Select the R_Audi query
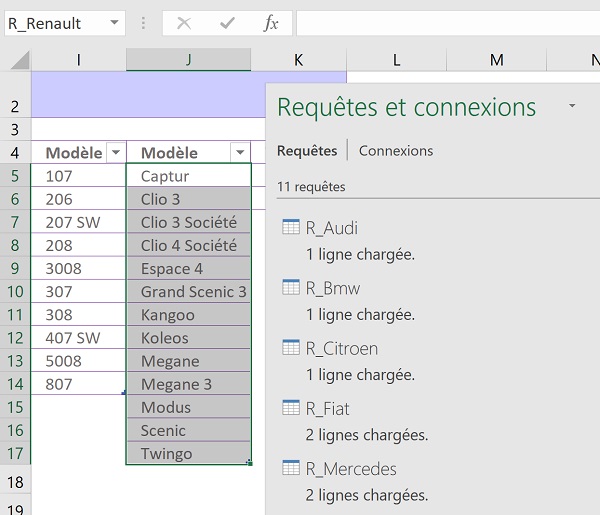600x515 pixels. [x=332, y=228]
